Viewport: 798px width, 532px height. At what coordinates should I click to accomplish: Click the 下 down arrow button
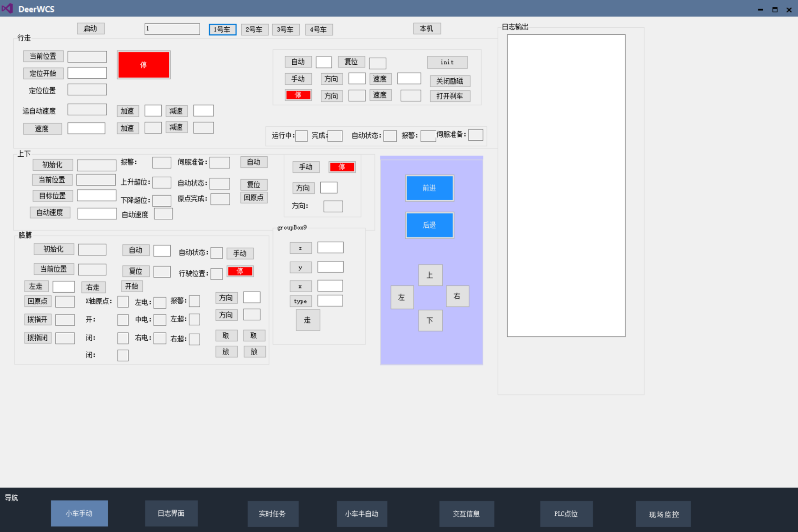430,320
